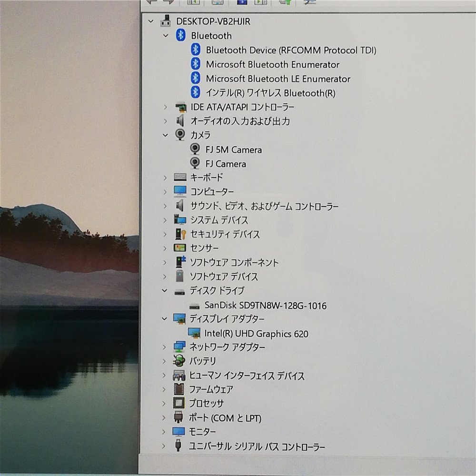The width and height of the screenshot is (476, 476).
Task: Collapse the DESKTOP-VB2HJIR root node
Action: pyautogui.click(x=150, y=21)
